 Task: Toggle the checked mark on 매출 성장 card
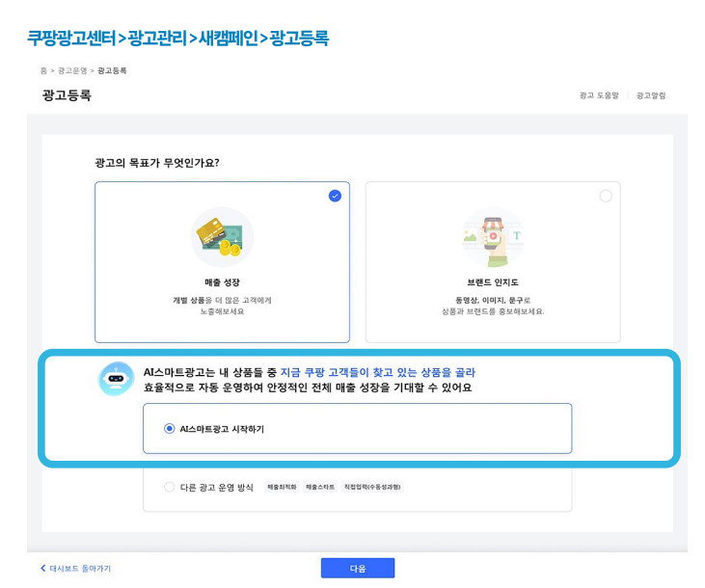point(335,196)
